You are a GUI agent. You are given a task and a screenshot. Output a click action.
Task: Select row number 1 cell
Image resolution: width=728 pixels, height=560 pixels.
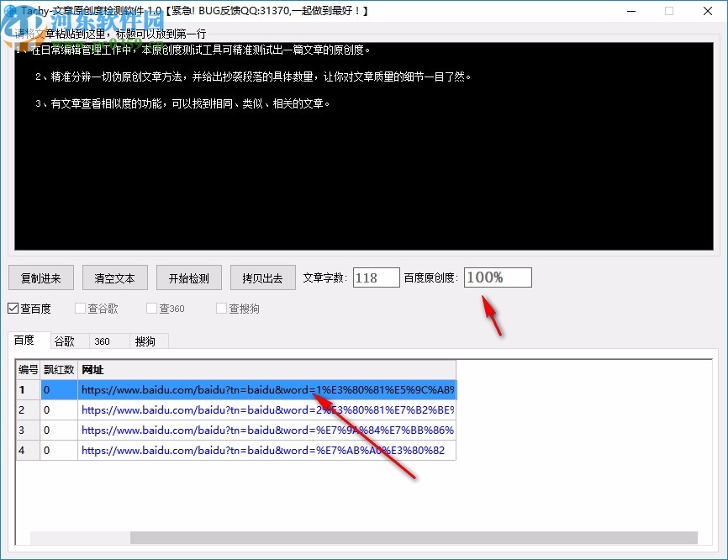pyautogui.click(x=28, y=389)
